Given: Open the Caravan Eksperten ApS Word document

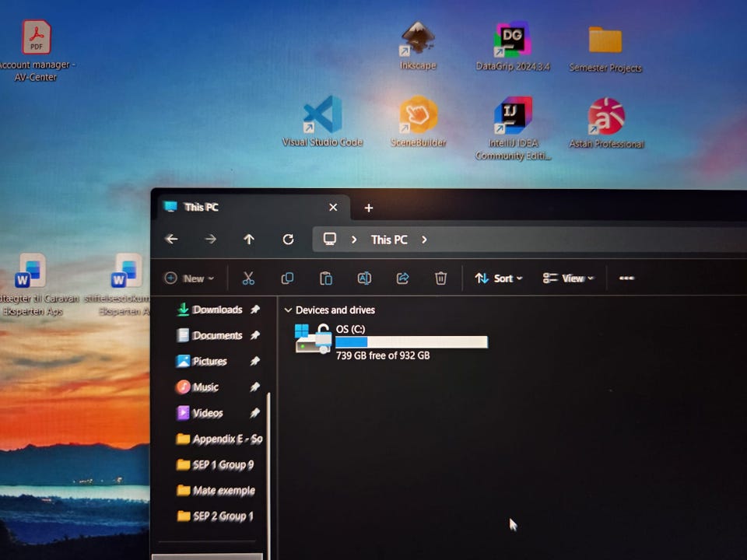Looking at the screenshot, I should pos(33,285).
